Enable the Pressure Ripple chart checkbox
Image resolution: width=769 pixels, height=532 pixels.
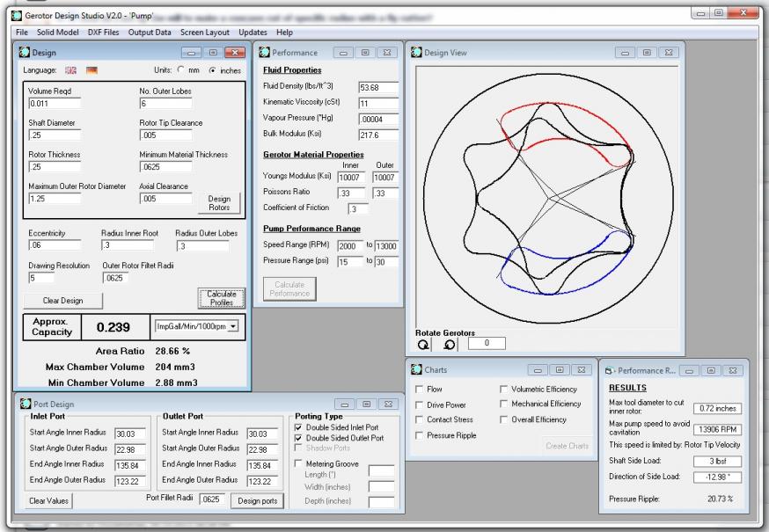click(420, 435)
